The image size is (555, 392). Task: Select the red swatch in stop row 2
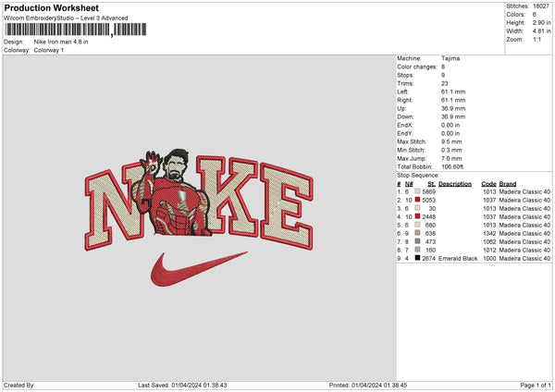(x=418, y=200)
